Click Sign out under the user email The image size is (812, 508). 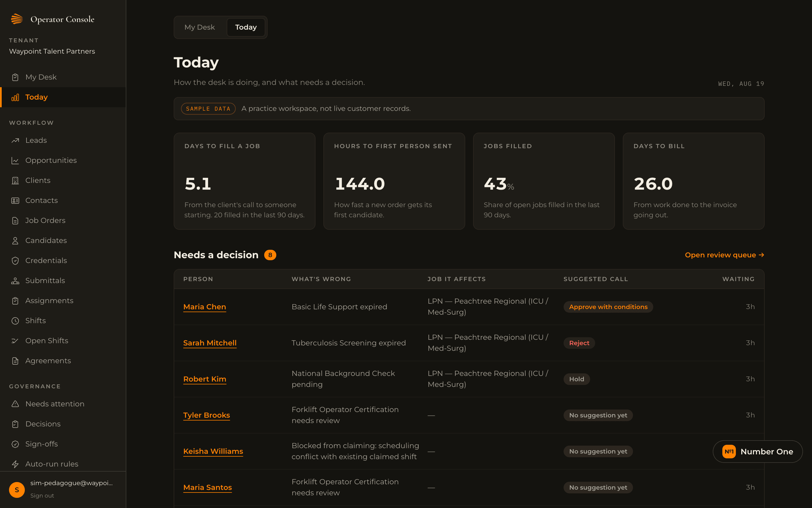[42, 496]
